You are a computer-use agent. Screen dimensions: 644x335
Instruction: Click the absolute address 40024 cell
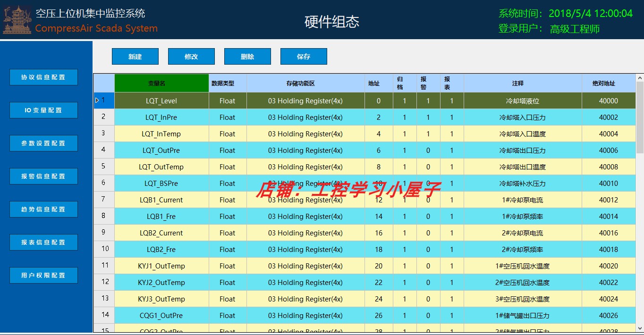pos(609,299)
